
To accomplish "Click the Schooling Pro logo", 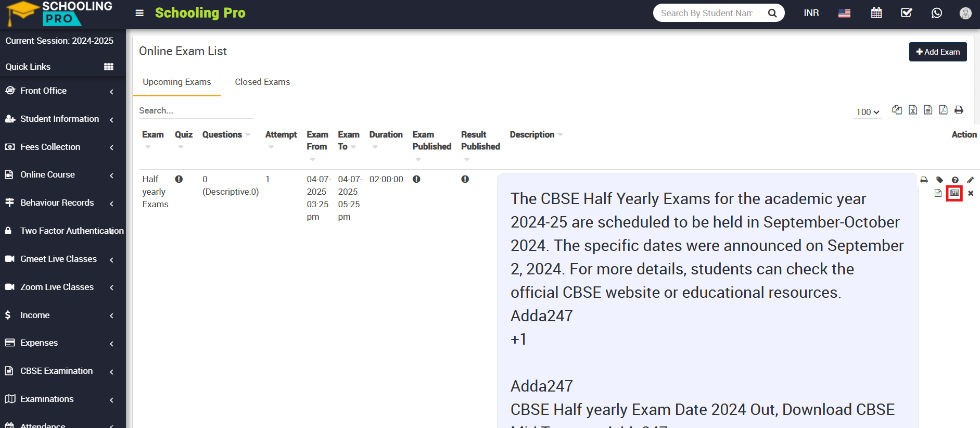I will point(59,14).
